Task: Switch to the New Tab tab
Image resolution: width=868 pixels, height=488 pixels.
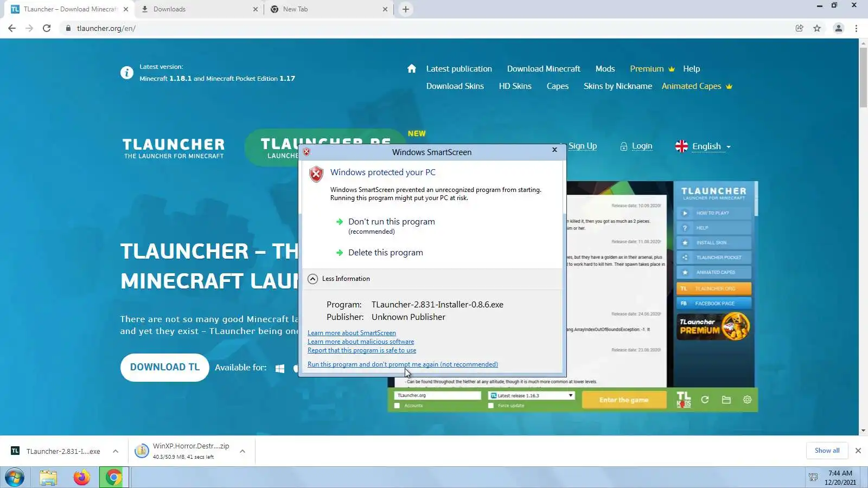Action: pyautogui.click(x=329, y=9)
